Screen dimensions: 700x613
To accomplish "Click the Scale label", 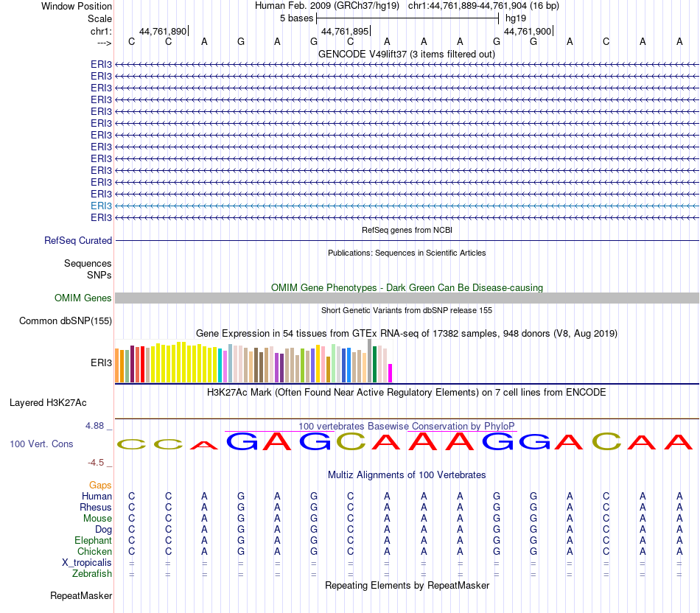I will coord(100,18).
